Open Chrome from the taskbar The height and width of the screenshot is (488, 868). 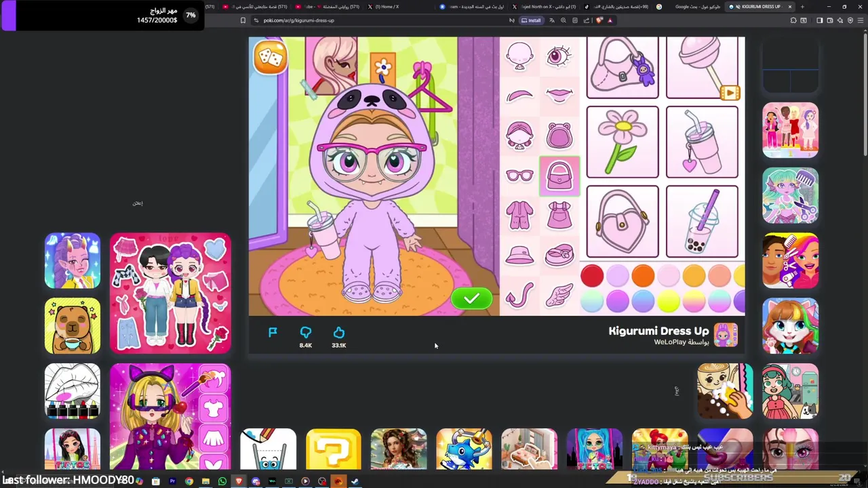tap(189, 482)
